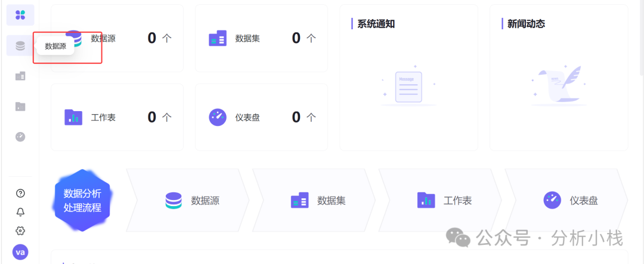
Task: Click the four-leaf home logo icon
Action: (x=20, y=15)
